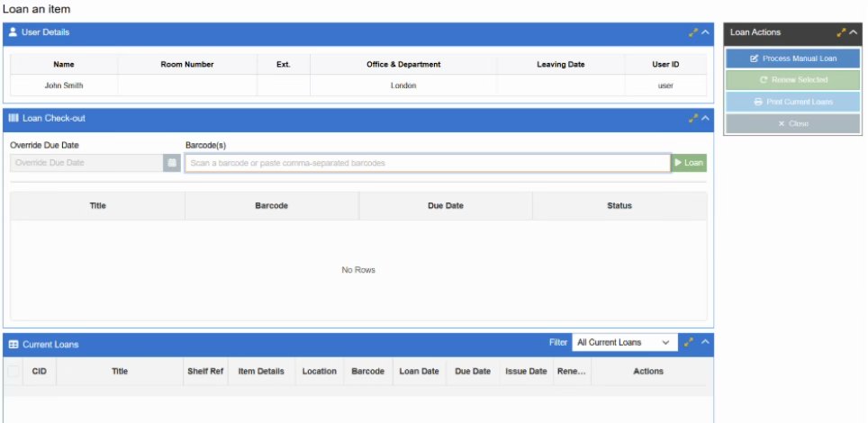Click the Override Due Date label

pyautogui.click(x=44, y=145)
